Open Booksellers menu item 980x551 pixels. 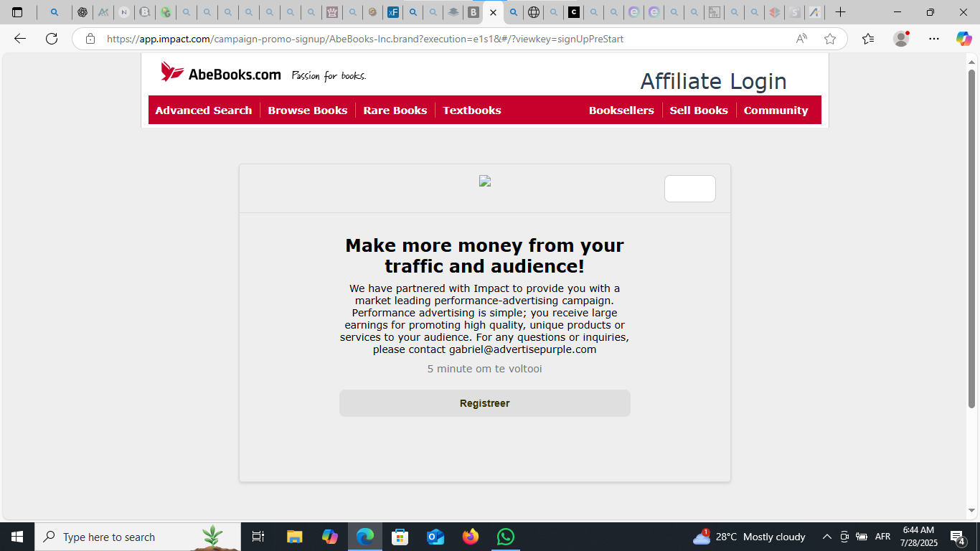click(x=621, y=110)
